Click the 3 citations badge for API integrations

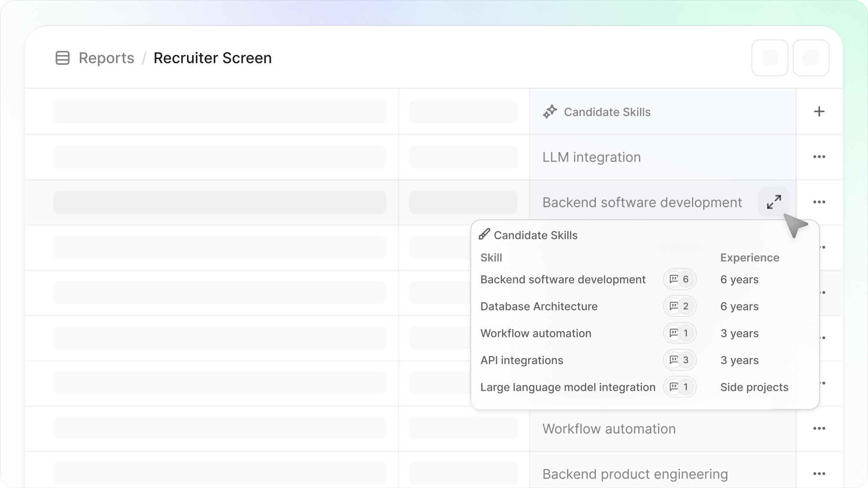(x=680, y=360)
